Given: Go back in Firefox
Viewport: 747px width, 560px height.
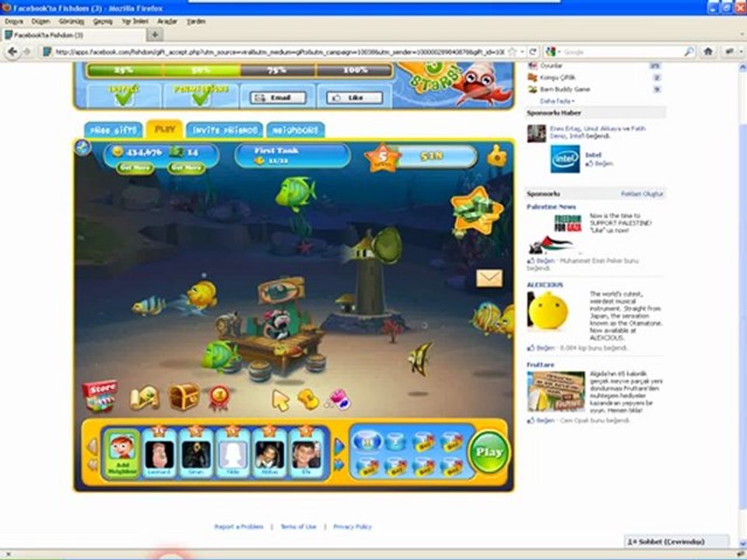Looking at the screenshot, I should click(x=12, y=51).
